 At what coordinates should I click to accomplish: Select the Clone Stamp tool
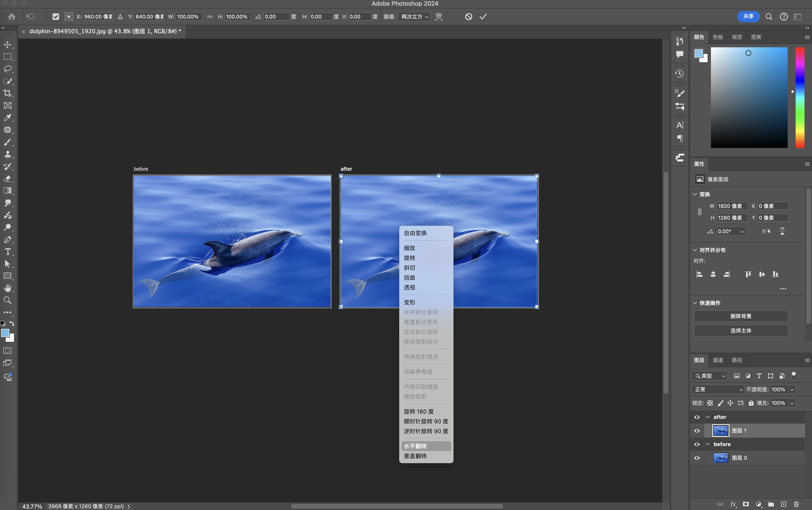click(7, 154)
